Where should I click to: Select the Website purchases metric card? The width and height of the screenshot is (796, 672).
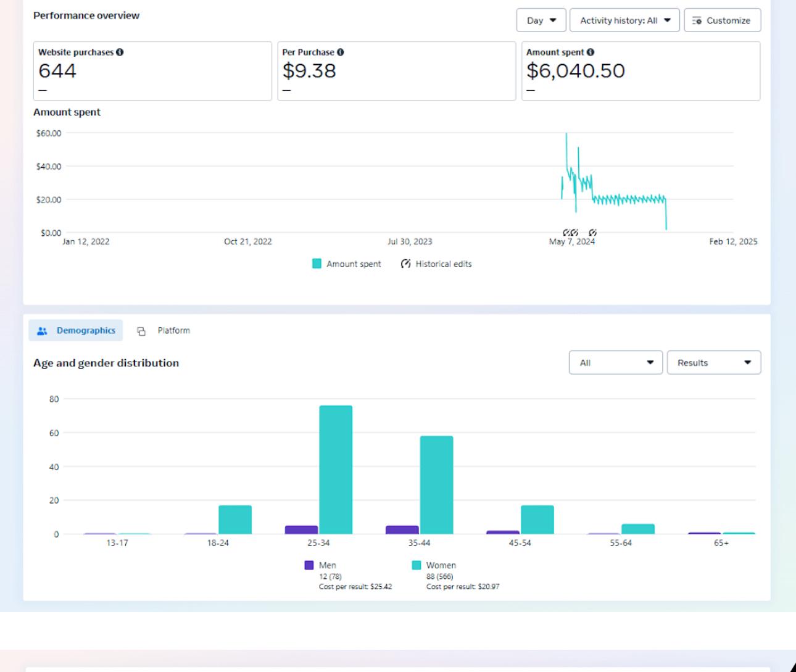[x=152, y=71]
